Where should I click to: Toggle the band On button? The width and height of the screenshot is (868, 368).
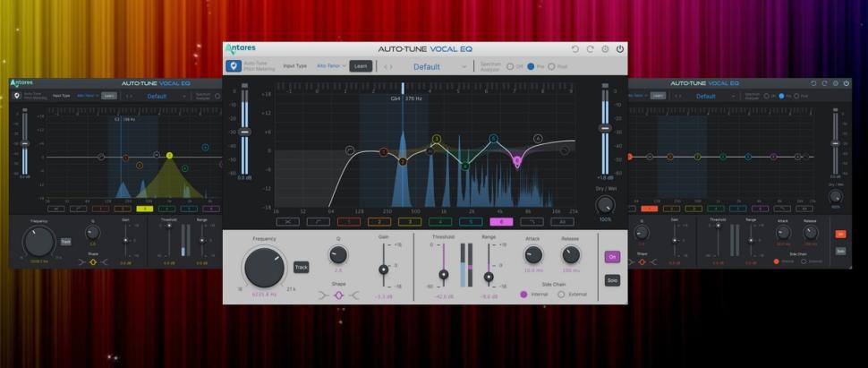tap(613, 257)
